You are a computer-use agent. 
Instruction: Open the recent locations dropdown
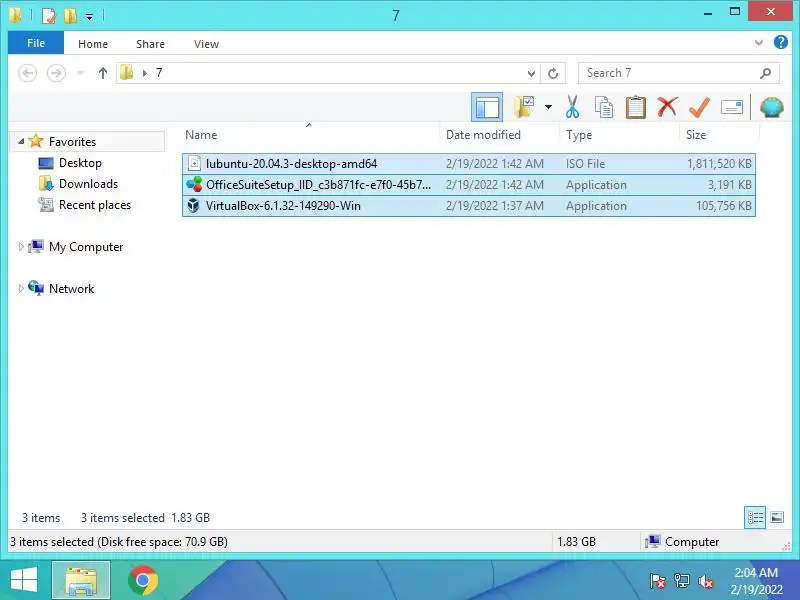coord(80,73)
